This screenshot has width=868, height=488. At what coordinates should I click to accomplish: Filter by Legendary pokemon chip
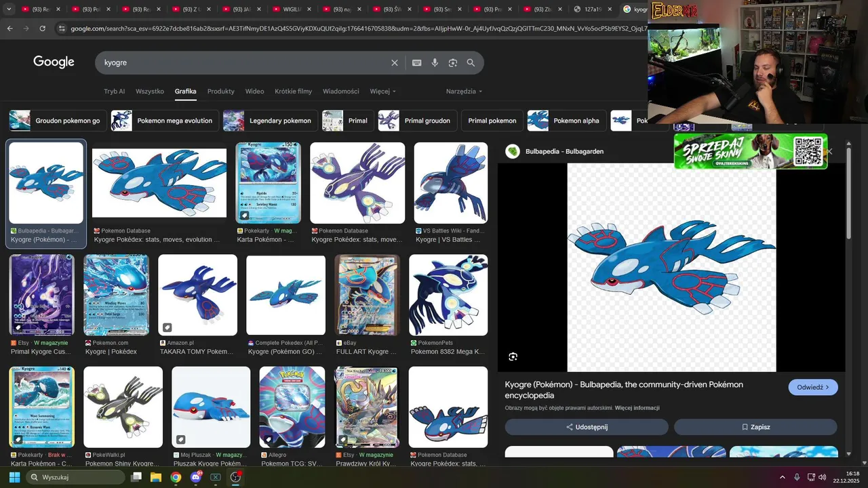[x=271, y=121]
